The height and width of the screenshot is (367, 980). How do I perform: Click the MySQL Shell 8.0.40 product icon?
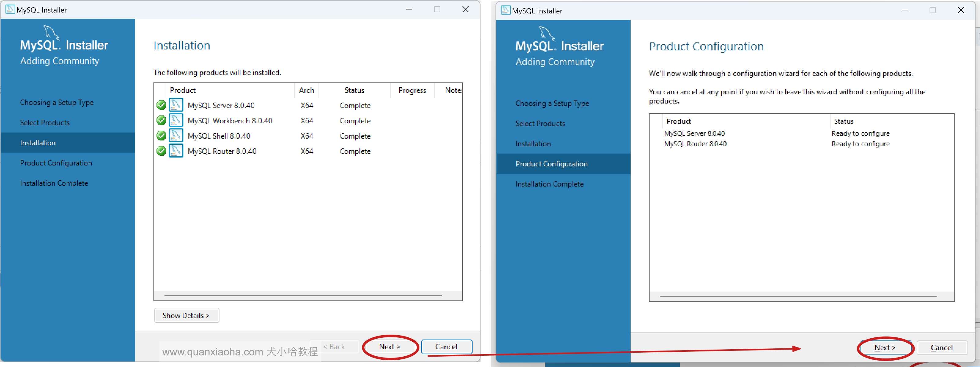coord(176,135)
